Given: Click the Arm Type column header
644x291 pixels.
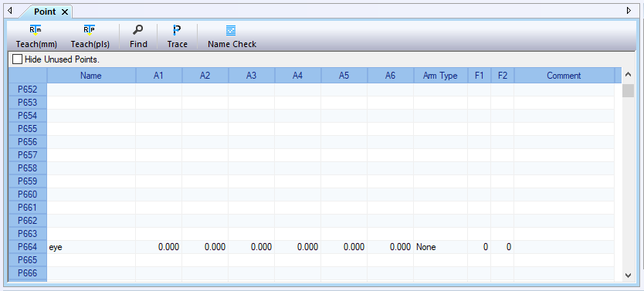Looking at the screenshot, I should [441, 76].
